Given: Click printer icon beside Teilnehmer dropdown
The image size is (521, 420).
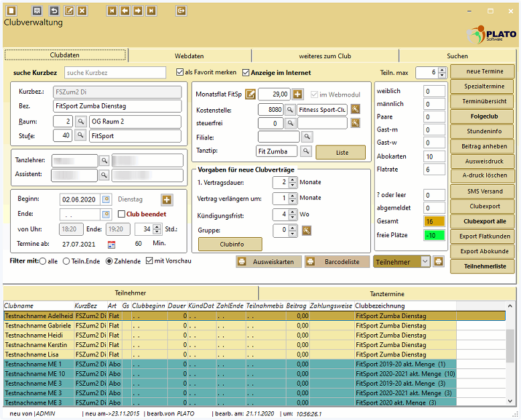Looking at the screenshot, I should pyautogui.click(x=438, y=261).
